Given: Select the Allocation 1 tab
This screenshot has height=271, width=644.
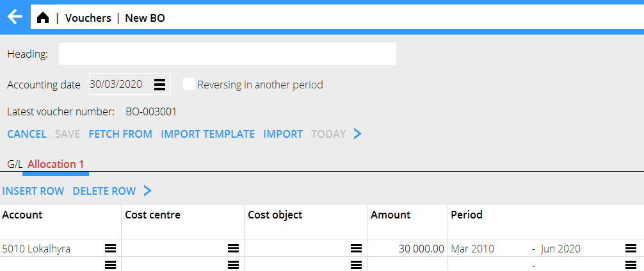Looking at the screenshot, I should coord(56,164).
